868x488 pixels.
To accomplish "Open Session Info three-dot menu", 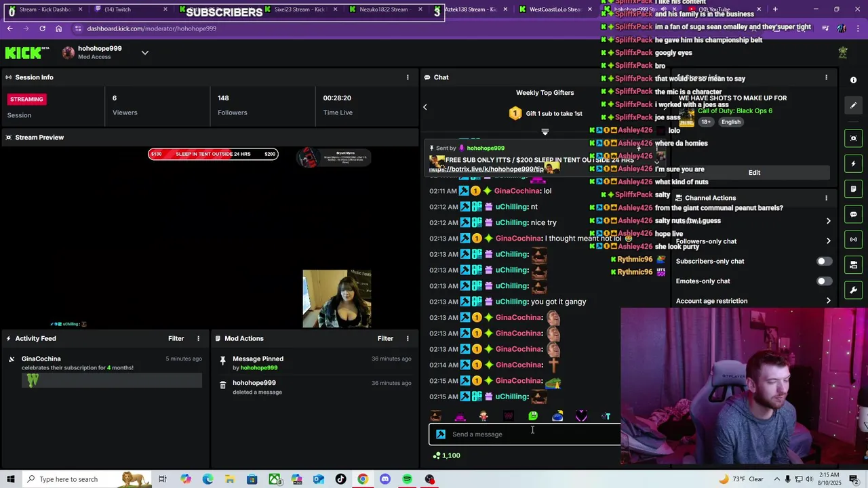I will click(408, 77).
